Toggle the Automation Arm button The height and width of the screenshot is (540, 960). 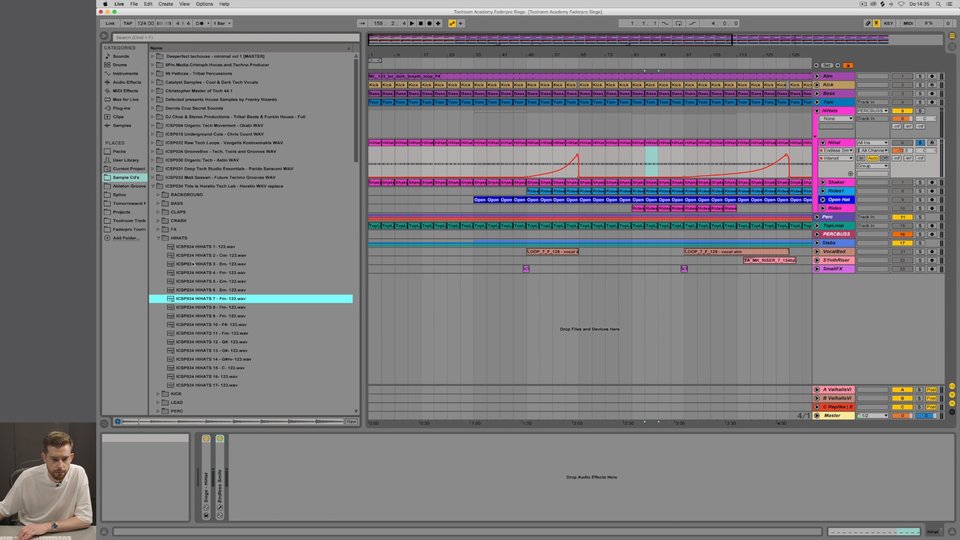click(452, 23)
